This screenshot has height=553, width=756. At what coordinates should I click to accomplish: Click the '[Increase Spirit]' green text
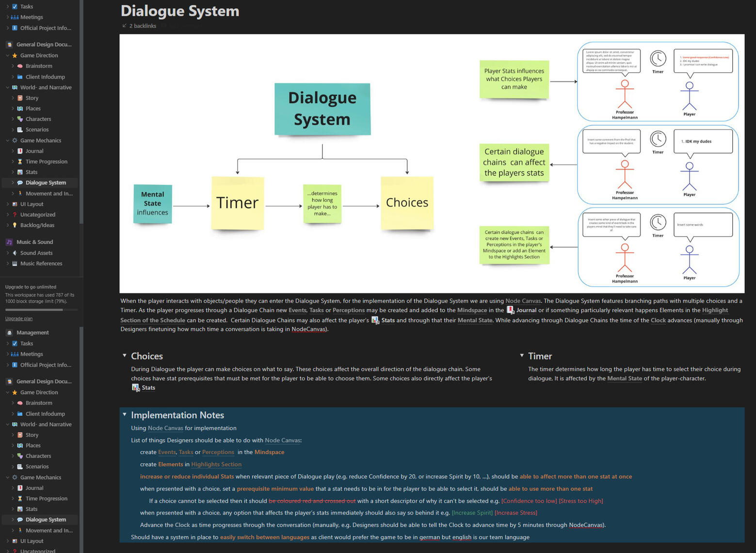(x=472, y=513)
